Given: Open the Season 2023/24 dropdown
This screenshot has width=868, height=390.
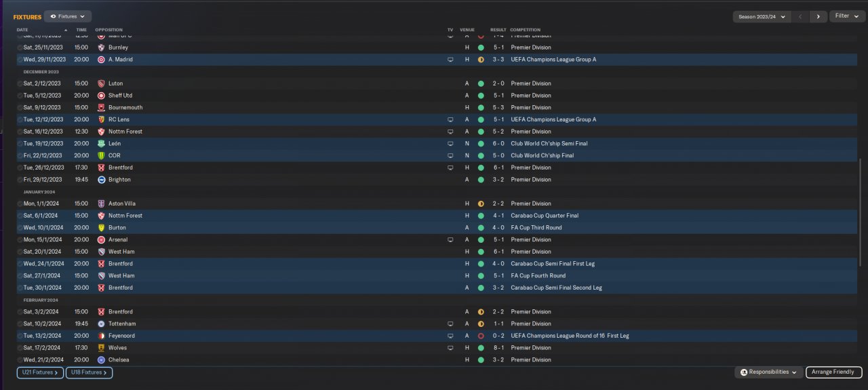Looking at the screenshot, I should click(762, 16).
